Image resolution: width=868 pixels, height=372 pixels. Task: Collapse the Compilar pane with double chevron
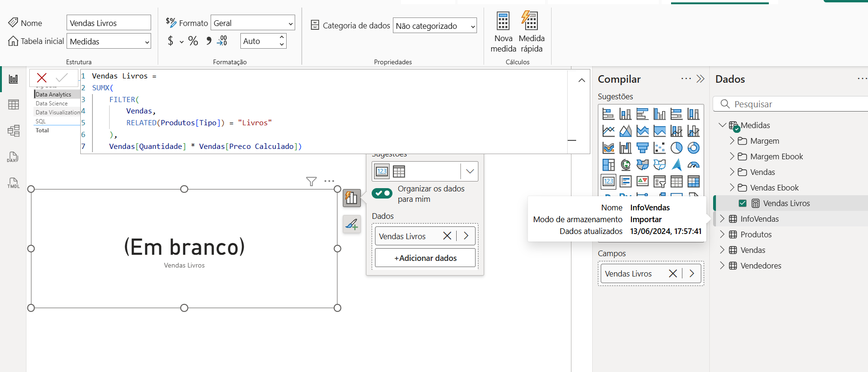tap(700, 79)
